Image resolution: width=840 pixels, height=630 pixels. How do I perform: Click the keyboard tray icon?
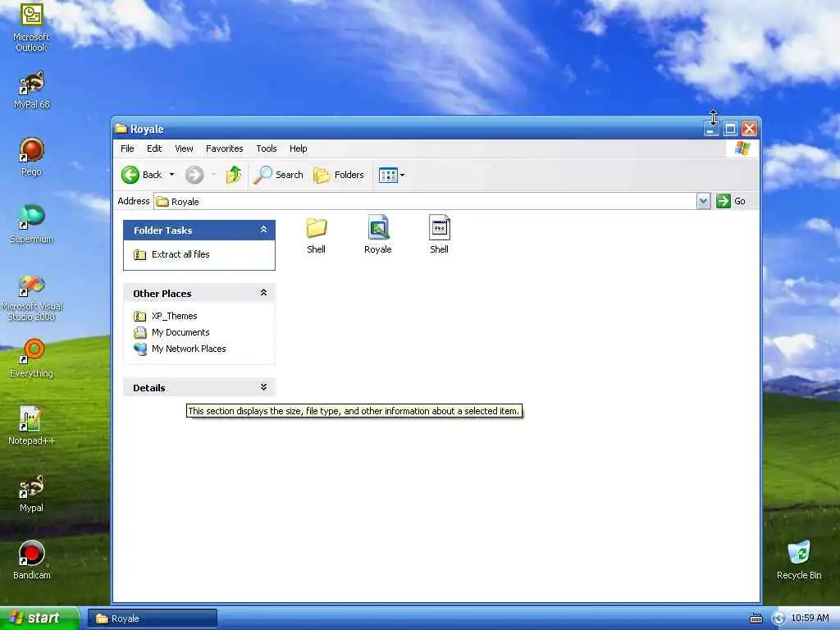756,619
